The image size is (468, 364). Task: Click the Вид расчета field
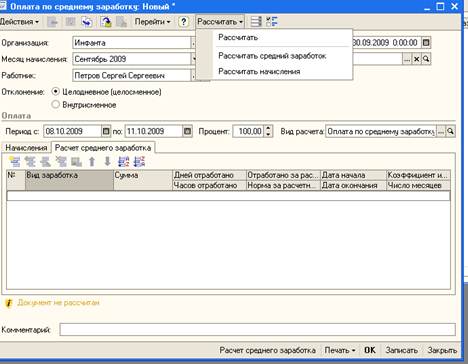pos(381,131)
